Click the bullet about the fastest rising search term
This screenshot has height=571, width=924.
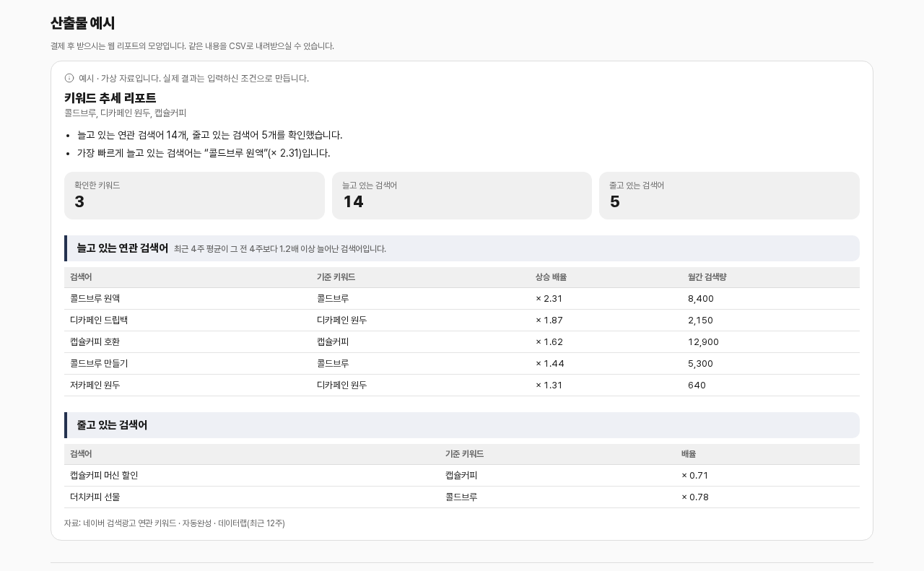[204, 153]
